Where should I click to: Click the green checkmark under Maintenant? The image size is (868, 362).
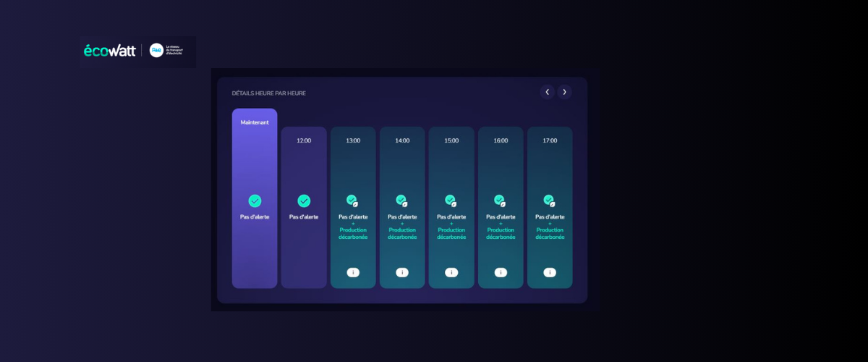click(255, 201)
